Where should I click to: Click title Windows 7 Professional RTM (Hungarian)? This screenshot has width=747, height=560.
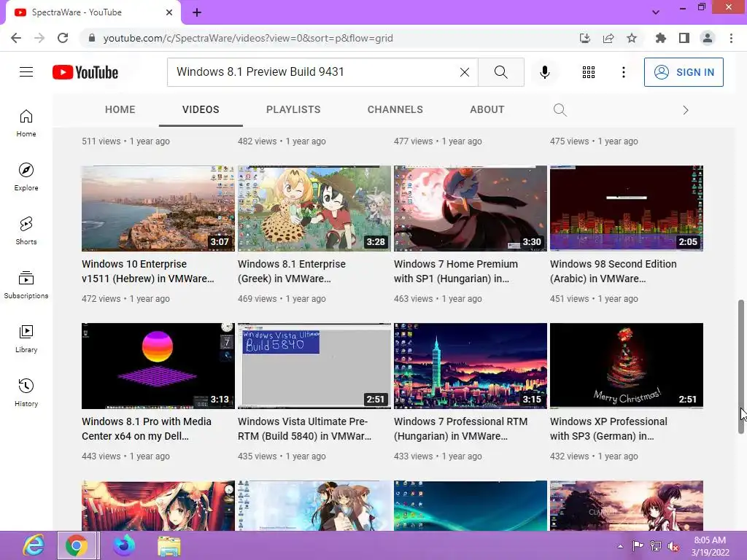click(461, 429)
